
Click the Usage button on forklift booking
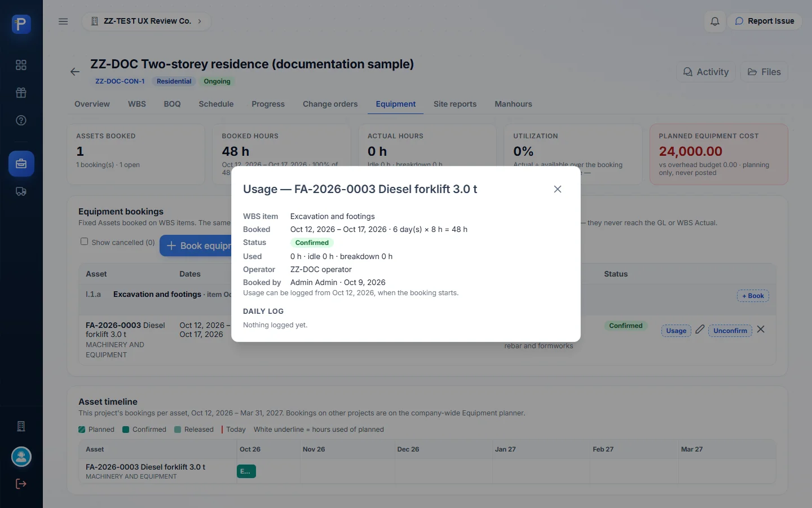click(x=676, y=331)
